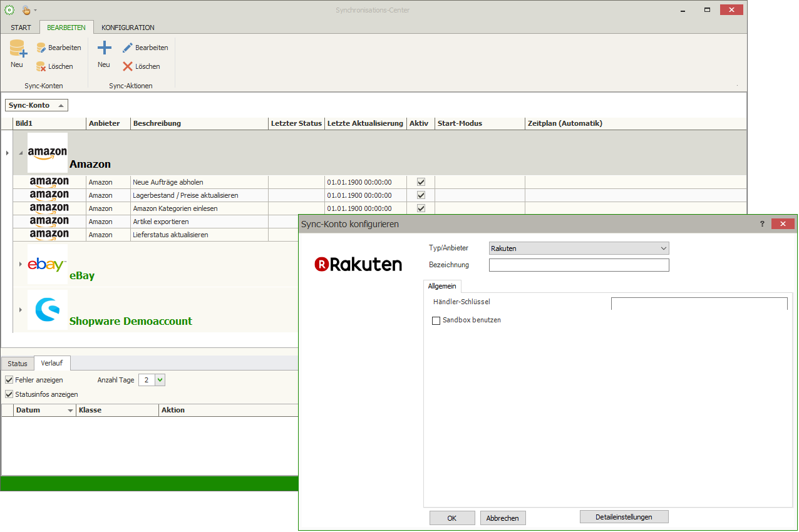Image resolution: width=799 pixels, height=532 pixels.
Task: Click Löschen red X in Sync-Aktionen group
Action: pos(141,66)
